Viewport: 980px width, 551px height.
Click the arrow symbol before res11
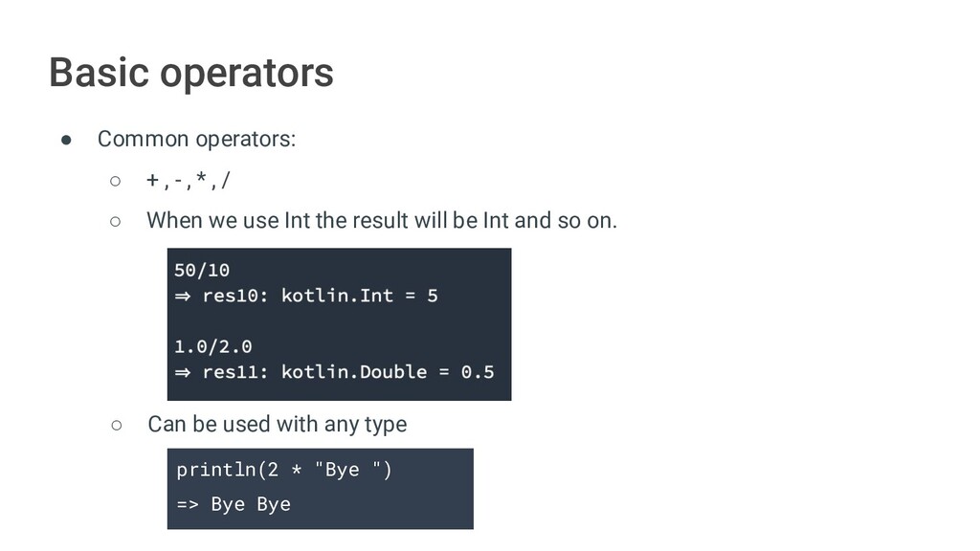click(182, 372)
